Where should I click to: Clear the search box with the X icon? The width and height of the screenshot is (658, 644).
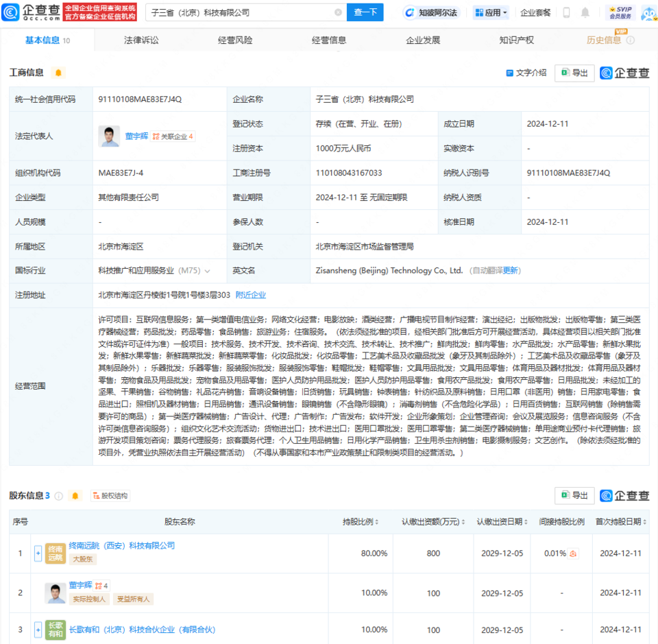coord(338,12)
